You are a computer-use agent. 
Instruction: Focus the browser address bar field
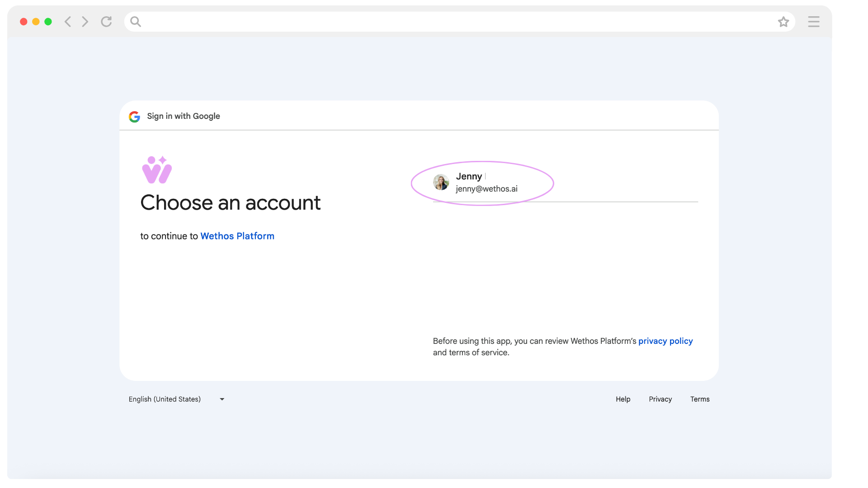459,22
